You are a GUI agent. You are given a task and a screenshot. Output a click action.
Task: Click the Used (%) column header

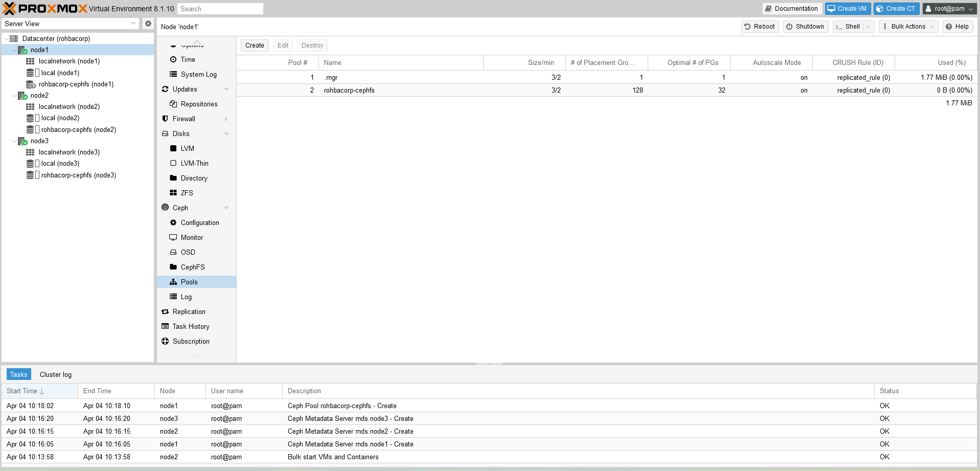coord(936,62)
